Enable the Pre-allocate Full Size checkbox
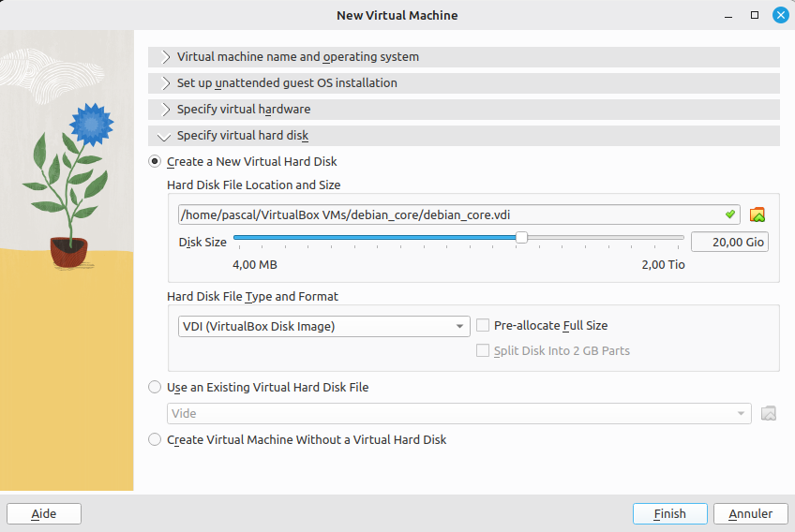 [x=483, y=326]
